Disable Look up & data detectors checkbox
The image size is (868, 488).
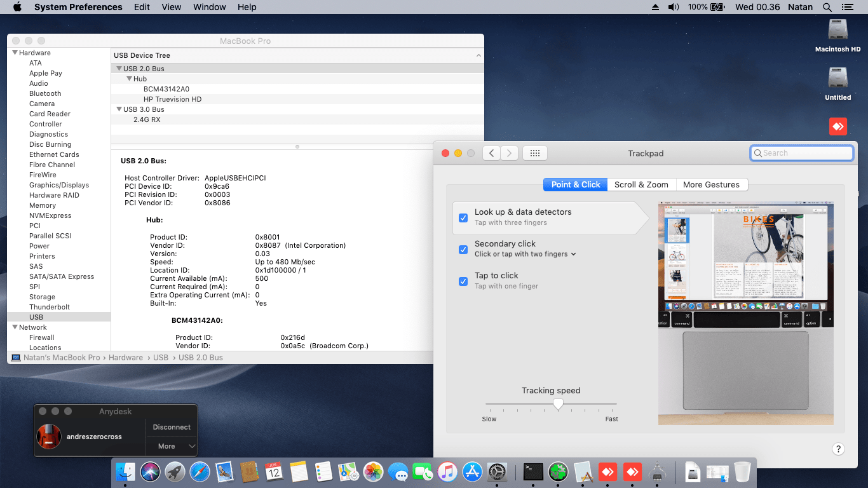pyautogui.click(x=463, y=217)
